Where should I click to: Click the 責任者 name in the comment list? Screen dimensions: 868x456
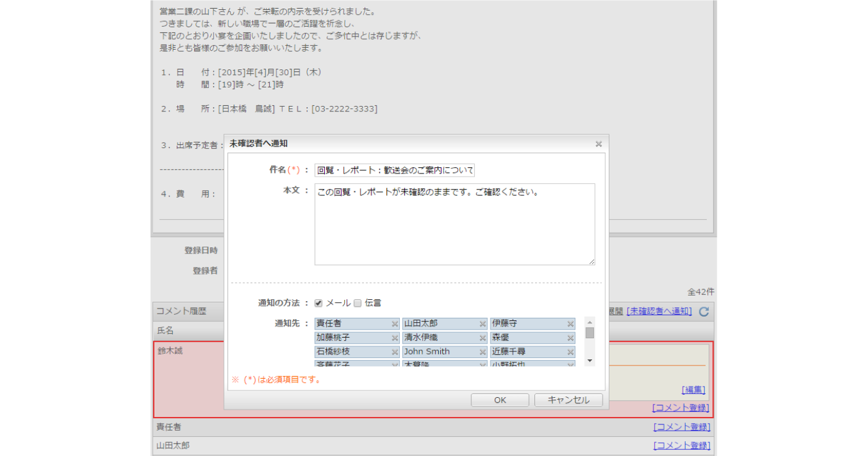pyautogui.click(x=169, y=427)
